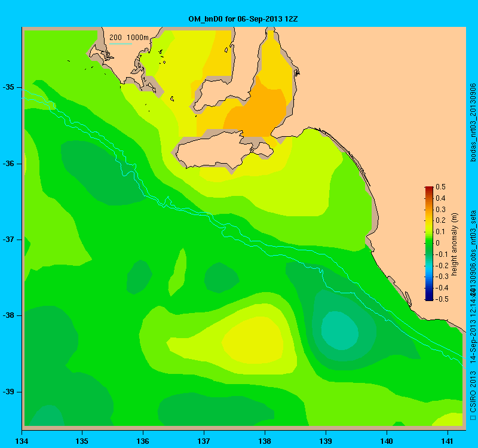Image resolution: width=478 pixels, height=448 pixels.
Task: Click the height anomaly color bar
Action: point(429,244)
